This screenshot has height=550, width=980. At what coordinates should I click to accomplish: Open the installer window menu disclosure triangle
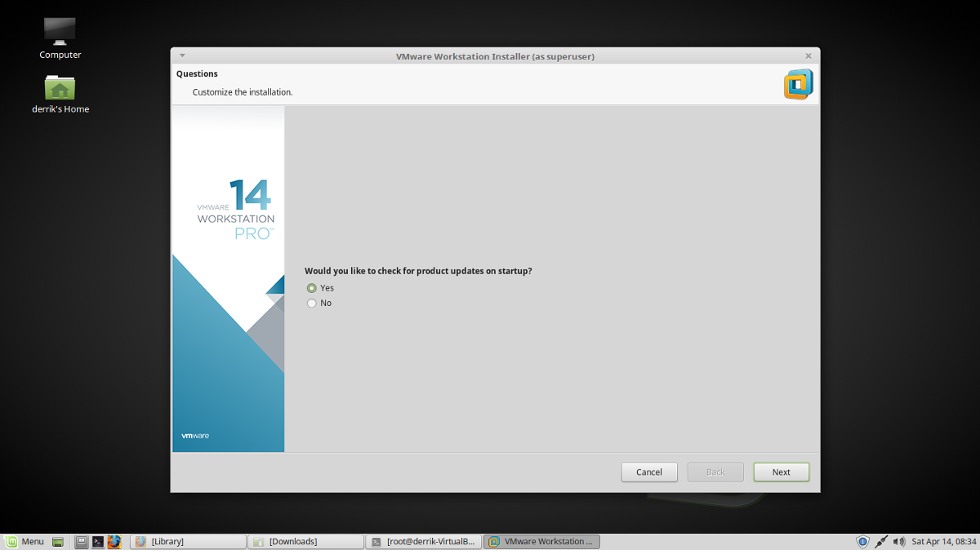pos(181,55)
